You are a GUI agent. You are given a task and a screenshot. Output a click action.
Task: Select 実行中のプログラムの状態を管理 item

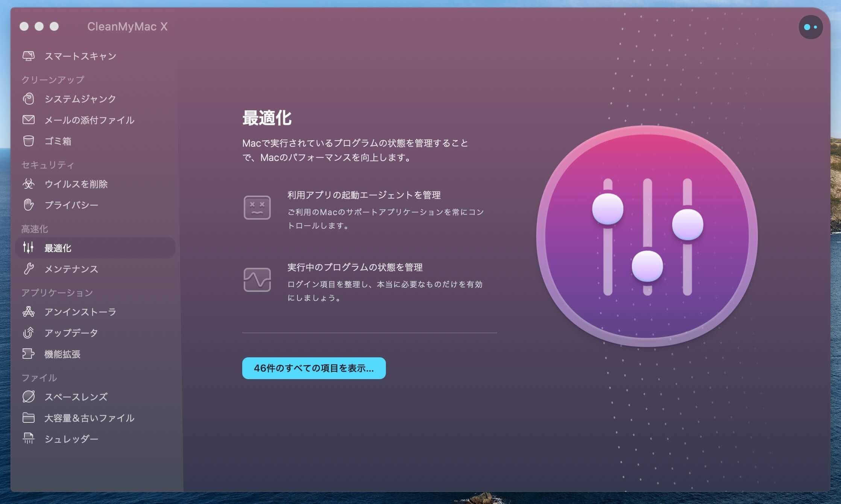coord(355,267)
